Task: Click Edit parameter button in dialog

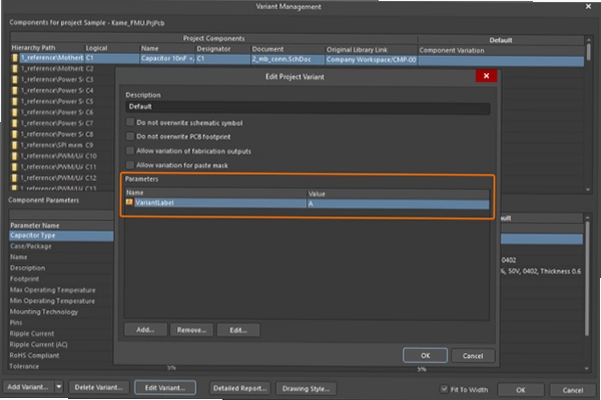Action: pos(238,330)
